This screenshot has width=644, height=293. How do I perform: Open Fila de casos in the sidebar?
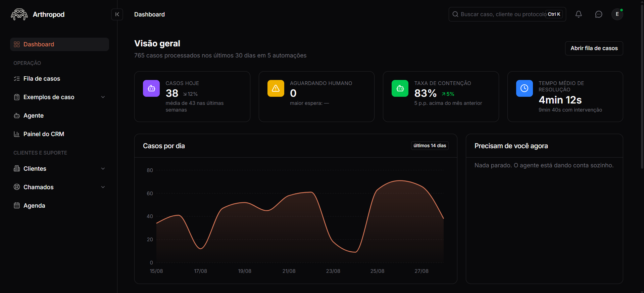(59, 79)
